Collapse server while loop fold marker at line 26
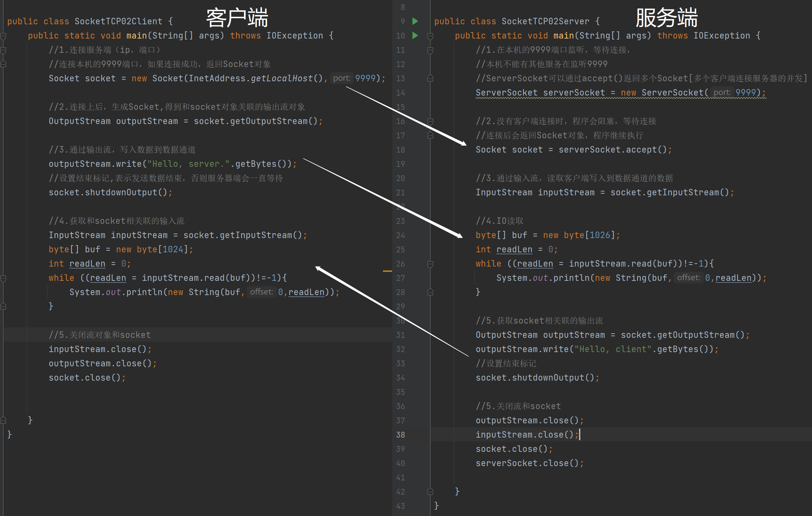Screen dimensions: 812x516 tap(430, 264)
